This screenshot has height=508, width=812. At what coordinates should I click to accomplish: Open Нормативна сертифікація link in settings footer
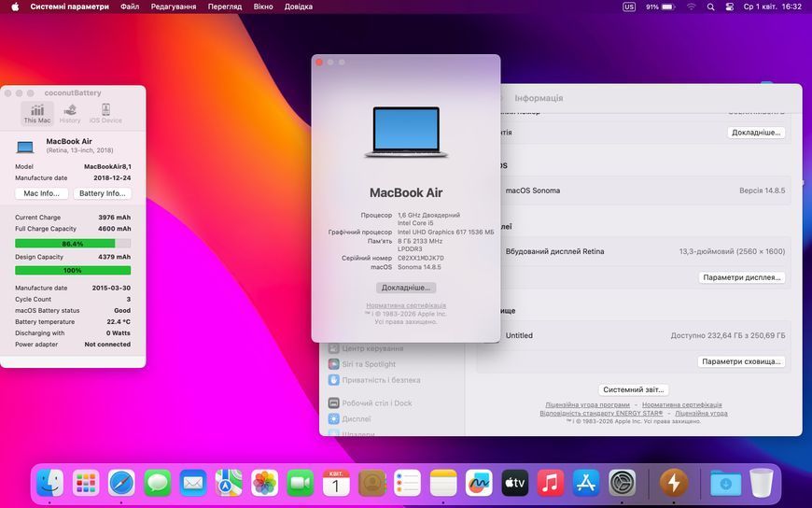tap(682, 404)
